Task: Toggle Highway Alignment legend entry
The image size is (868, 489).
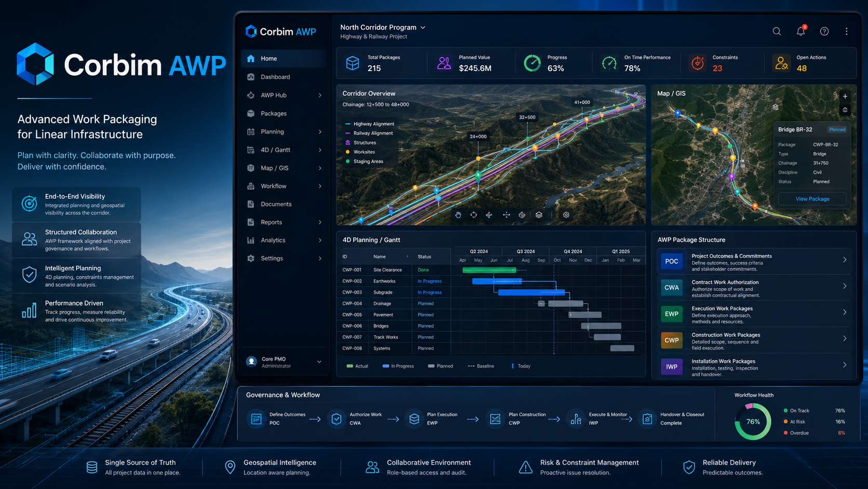Action: 370,124
